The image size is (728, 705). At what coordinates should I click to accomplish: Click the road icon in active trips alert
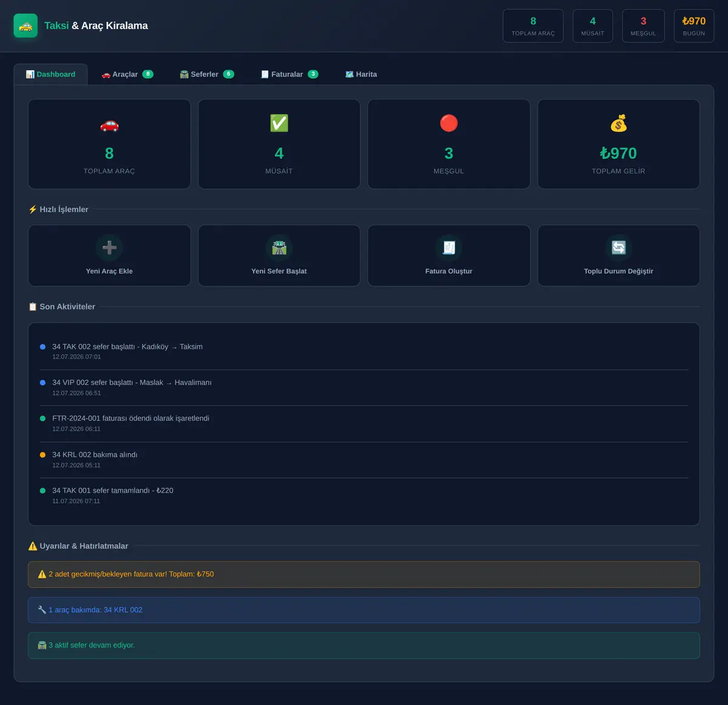(x=42, y=645)
